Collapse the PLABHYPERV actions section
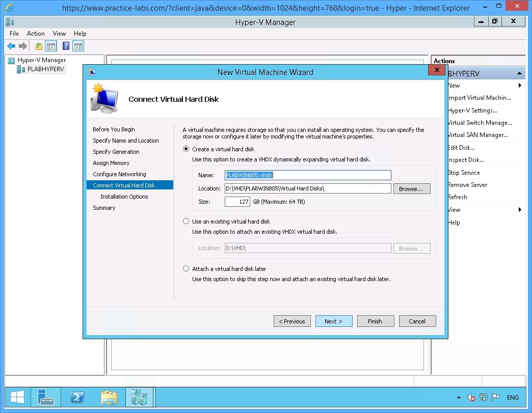This screenshot has width=532, height=413. pos(520,73)
